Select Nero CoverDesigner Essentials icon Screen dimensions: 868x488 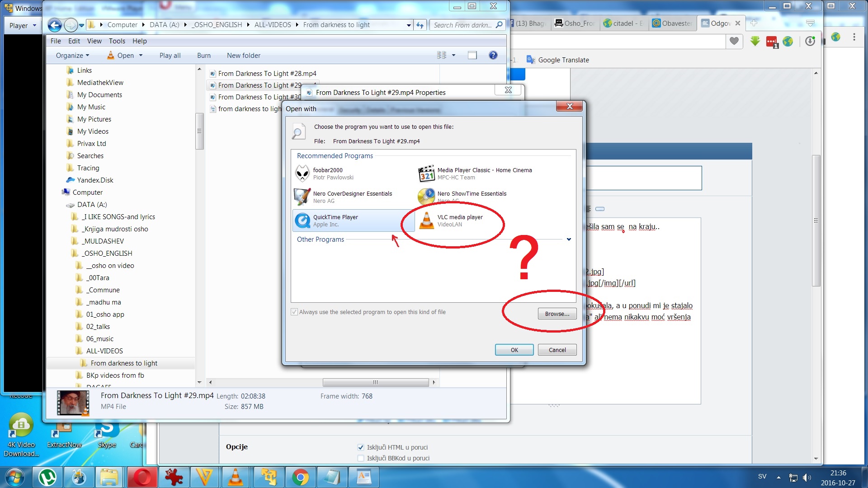(x=302, y=197)
